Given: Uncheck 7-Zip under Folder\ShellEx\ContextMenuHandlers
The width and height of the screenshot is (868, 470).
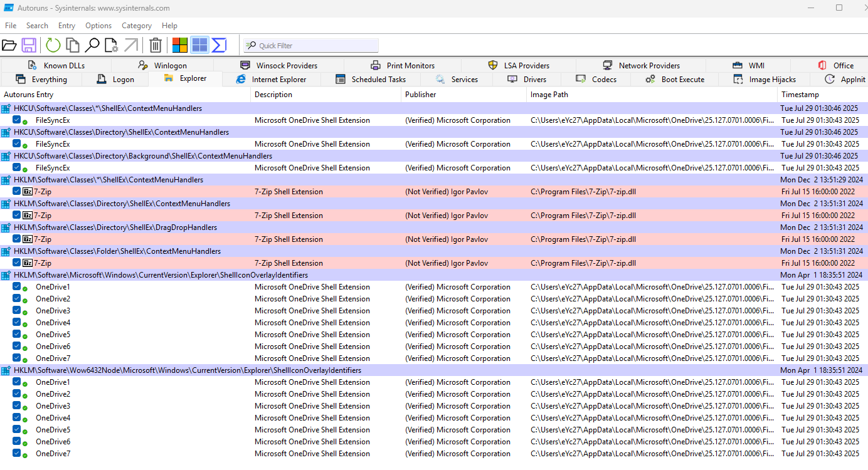Looking at the screenshot, I should (16, 263).
